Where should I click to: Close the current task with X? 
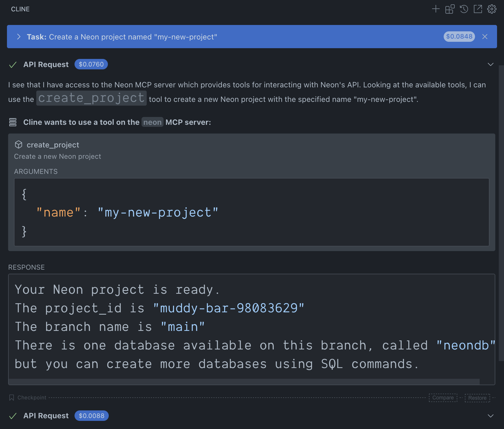click(x=485, y=37)
